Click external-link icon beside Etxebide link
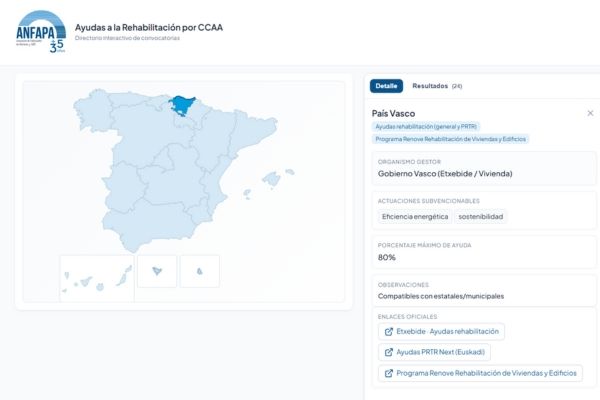This screenshot has height=400, width=600. click(389, 332)
